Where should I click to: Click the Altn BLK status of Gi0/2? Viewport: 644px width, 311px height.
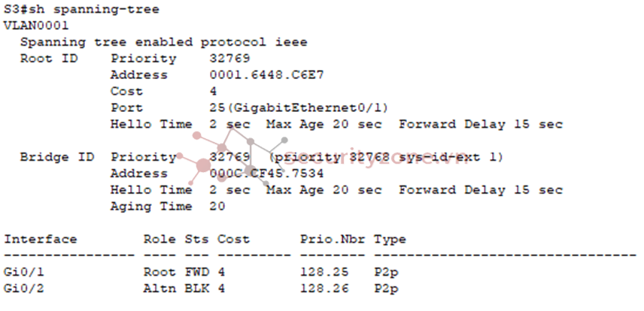point(176,288)
